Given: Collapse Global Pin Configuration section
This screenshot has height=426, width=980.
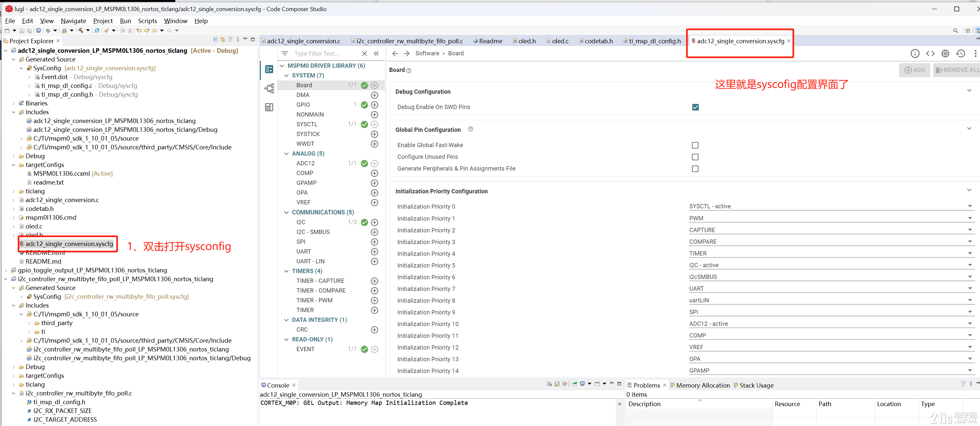Looking at the screenshot, I should [969, 129].
